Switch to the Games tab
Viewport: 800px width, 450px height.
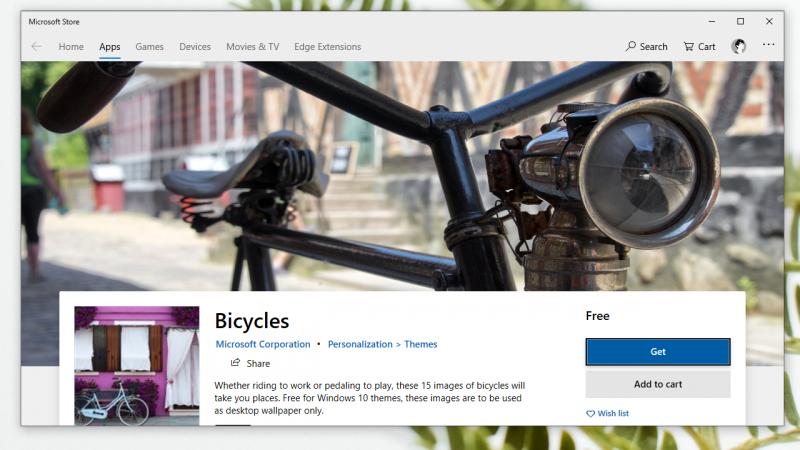[149, 46]
